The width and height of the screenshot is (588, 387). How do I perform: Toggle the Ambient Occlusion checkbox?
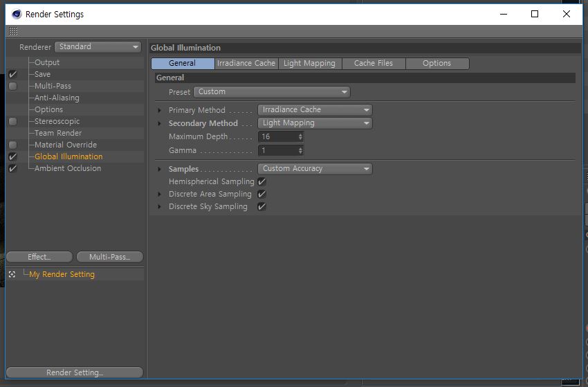tap(12, 169)
